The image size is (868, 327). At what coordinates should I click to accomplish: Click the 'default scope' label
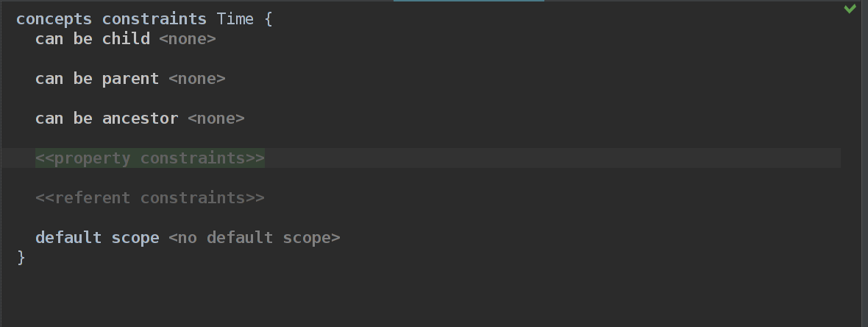pyautogui.click(x=97, y=238)
